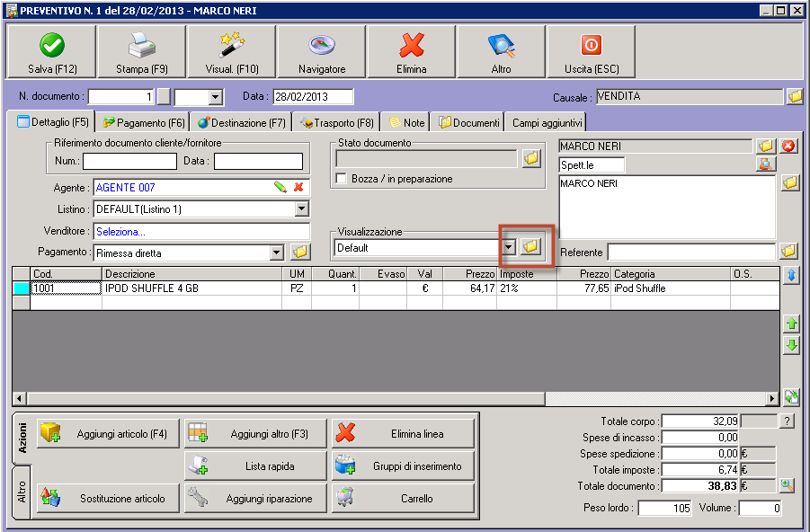Open folder icon beside Pagamento field
The image size is (810, 532).
(299, 252)
